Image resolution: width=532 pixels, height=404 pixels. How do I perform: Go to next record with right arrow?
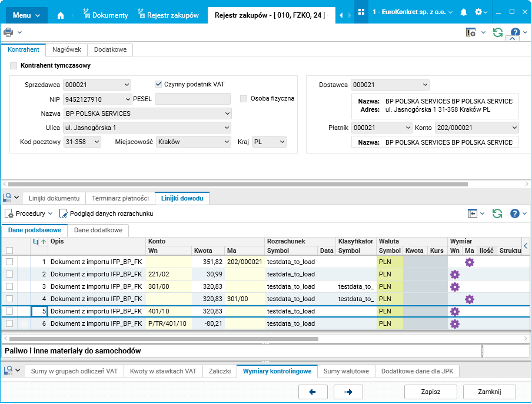[348, 392]
